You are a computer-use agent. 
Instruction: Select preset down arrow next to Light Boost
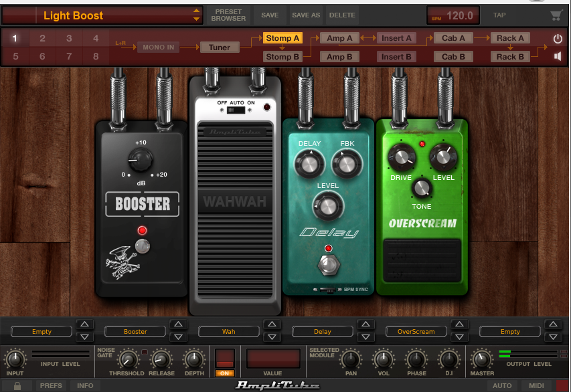pyautogui.click(x=196, y=19)
